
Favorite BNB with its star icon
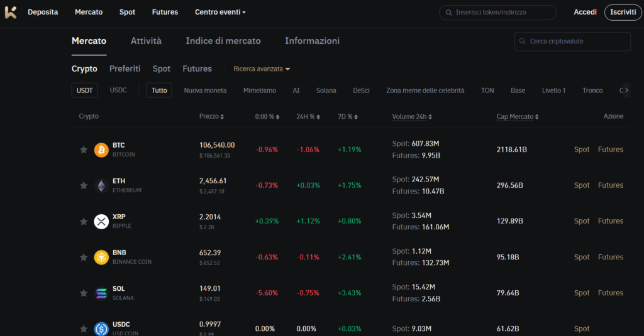[84, 257]
